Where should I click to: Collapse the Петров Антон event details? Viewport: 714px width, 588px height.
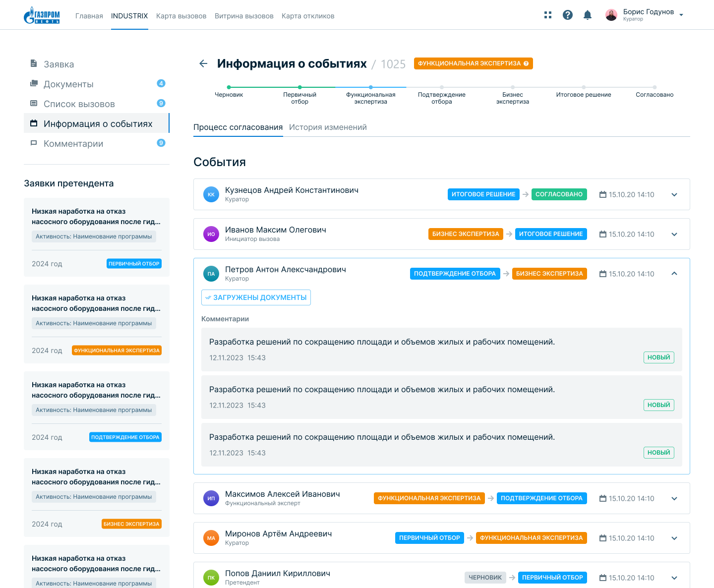pyautogui.click(x=674, y=274)
